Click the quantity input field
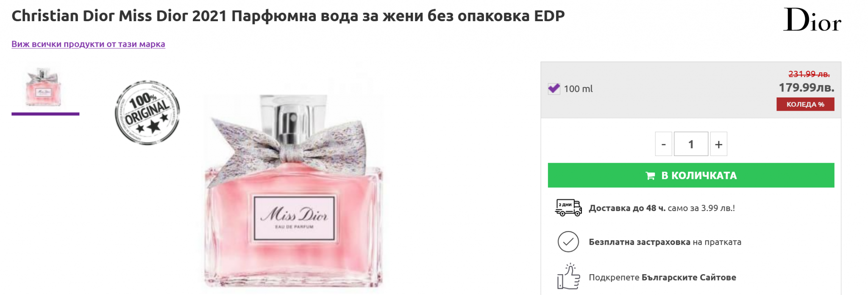The image size is (868, 295). pyautogui.click(x=691, y=144)
